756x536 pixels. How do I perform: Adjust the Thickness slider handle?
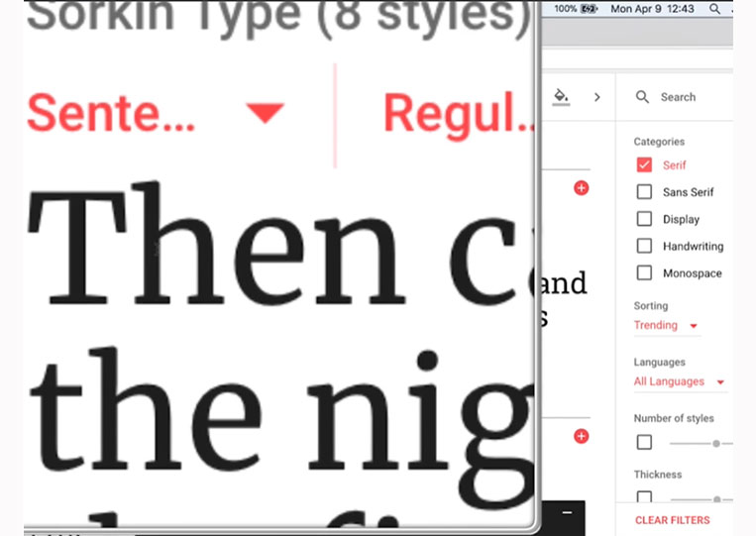click(717, 499)
